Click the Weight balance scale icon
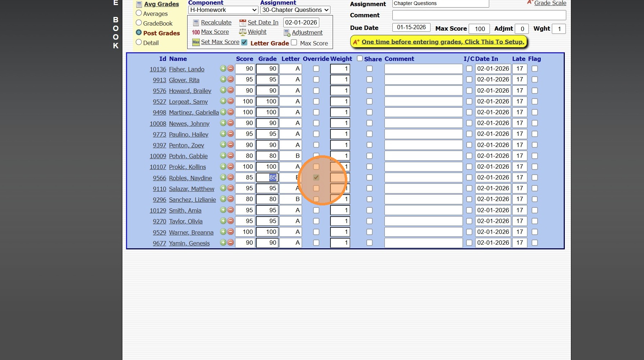This screenshot has height=360, width=644. tap(243, 32)
